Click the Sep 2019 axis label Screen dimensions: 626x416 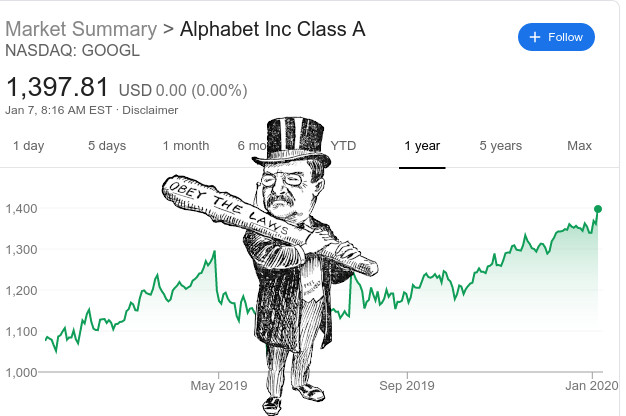click(407, 386)
